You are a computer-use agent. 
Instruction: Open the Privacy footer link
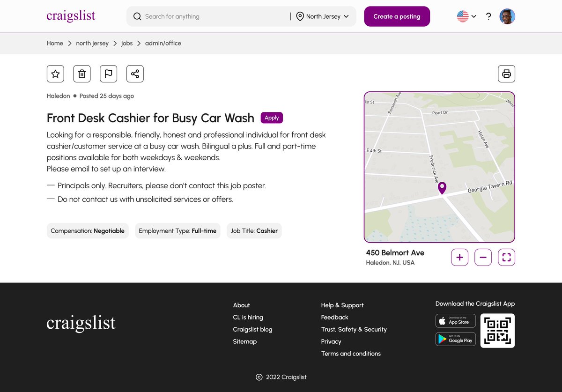331,341
